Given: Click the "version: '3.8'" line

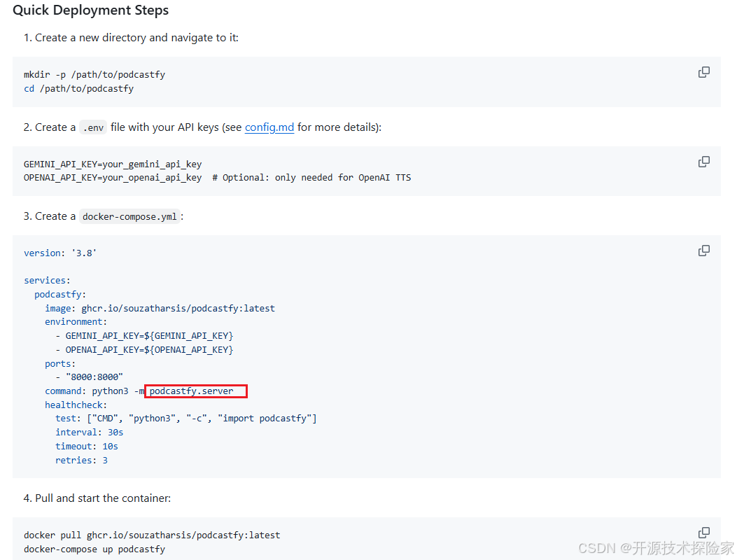Looking at the screenshot, I should (60, 253).
